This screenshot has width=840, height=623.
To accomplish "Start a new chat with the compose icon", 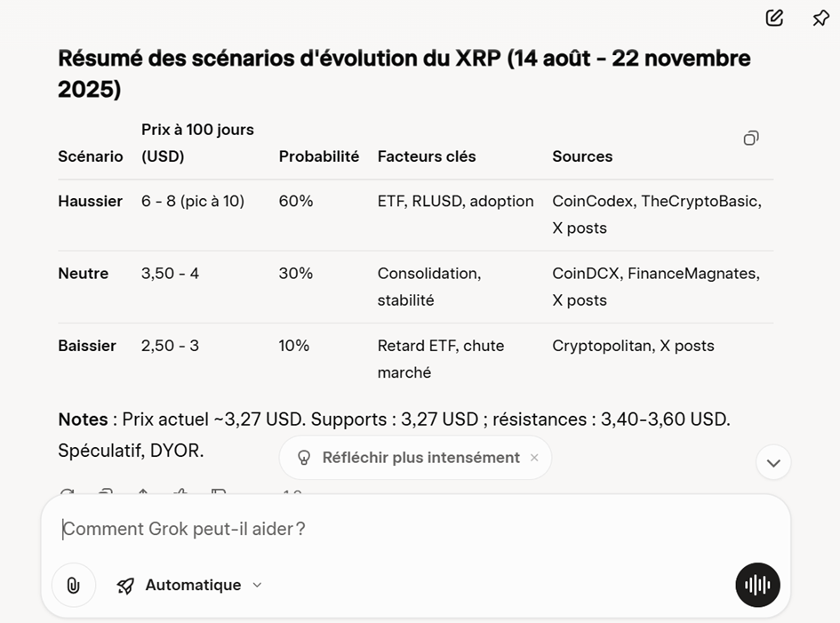I will [774, 18].
